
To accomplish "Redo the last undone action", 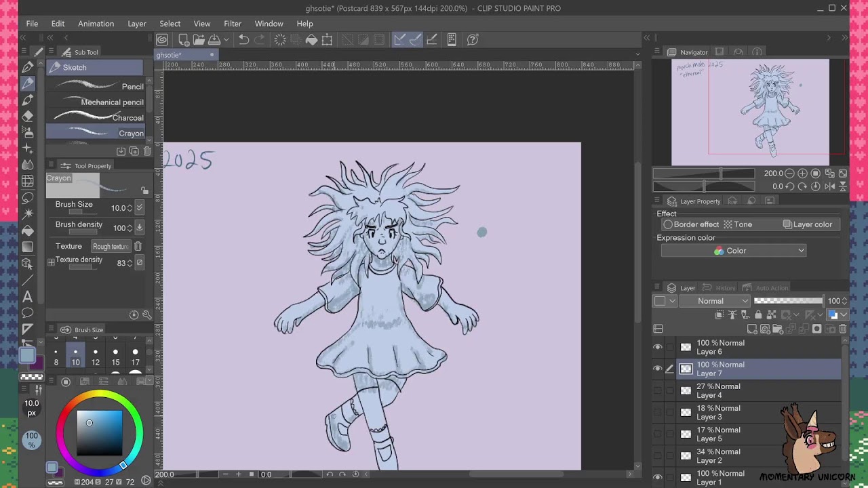I will (259, 40).
